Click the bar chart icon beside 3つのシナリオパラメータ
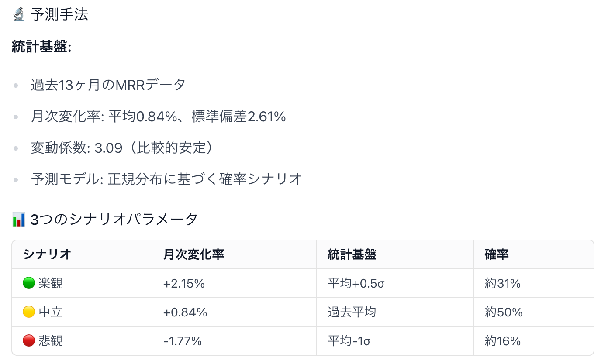608x364 pixels. (19, 219)
